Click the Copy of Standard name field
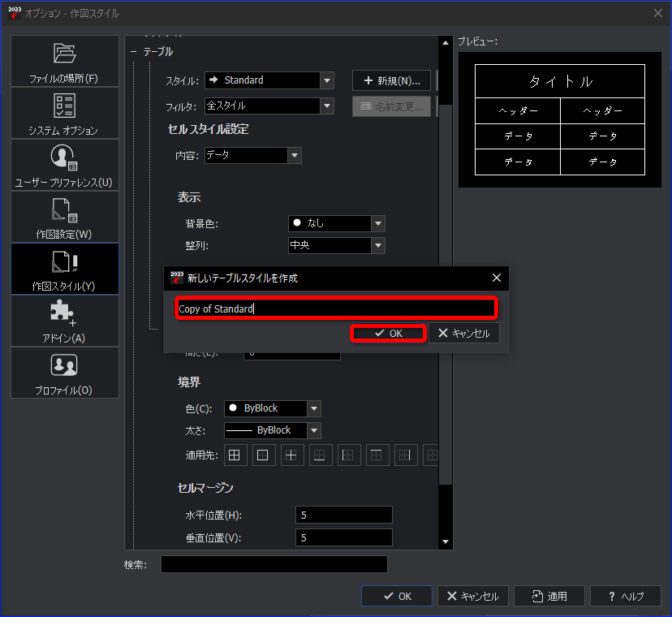 click(x=336, y=308)
